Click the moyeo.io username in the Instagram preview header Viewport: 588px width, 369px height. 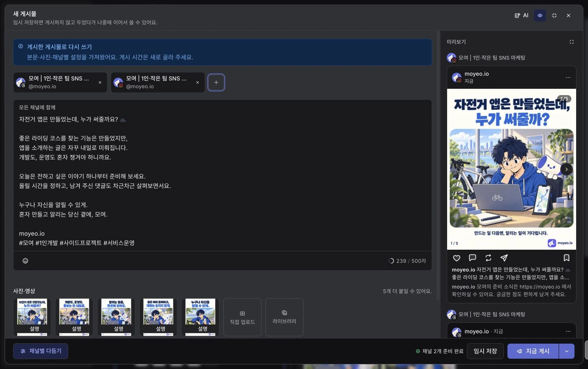(477, 74)
